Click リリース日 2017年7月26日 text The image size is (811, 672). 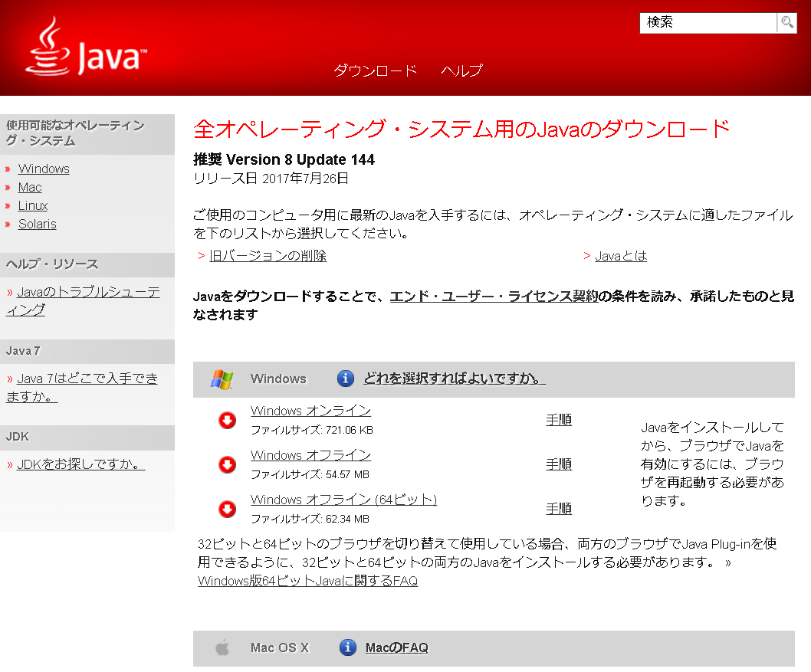[x=271, y=179]
